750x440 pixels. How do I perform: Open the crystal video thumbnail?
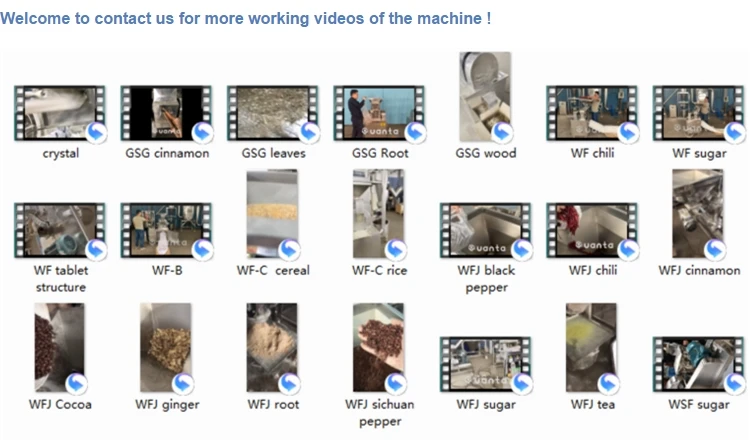point(60,113)
